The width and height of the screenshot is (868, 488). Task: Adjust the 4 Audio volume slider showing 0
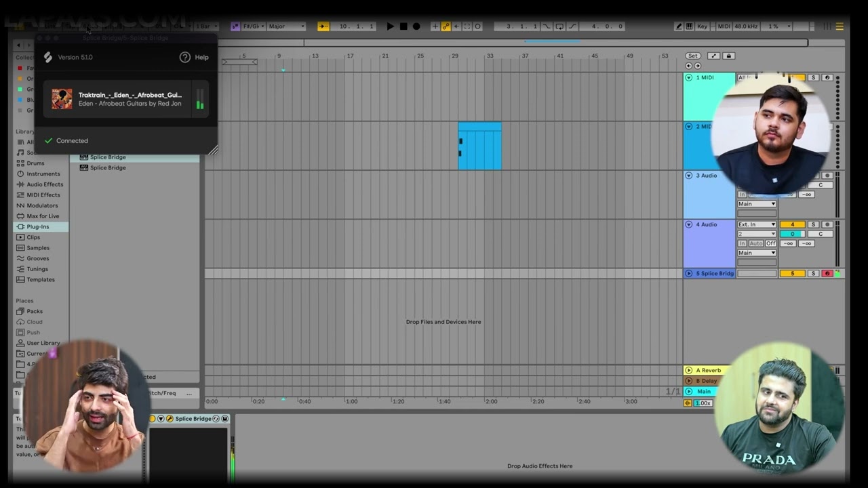pyautogui.click(x=792, y=234)
